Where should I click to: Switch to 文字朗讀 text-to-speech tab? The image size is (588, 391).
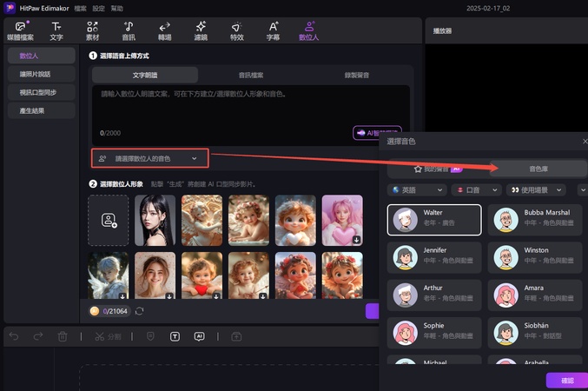pyautogui.click(x=145, y=75)
